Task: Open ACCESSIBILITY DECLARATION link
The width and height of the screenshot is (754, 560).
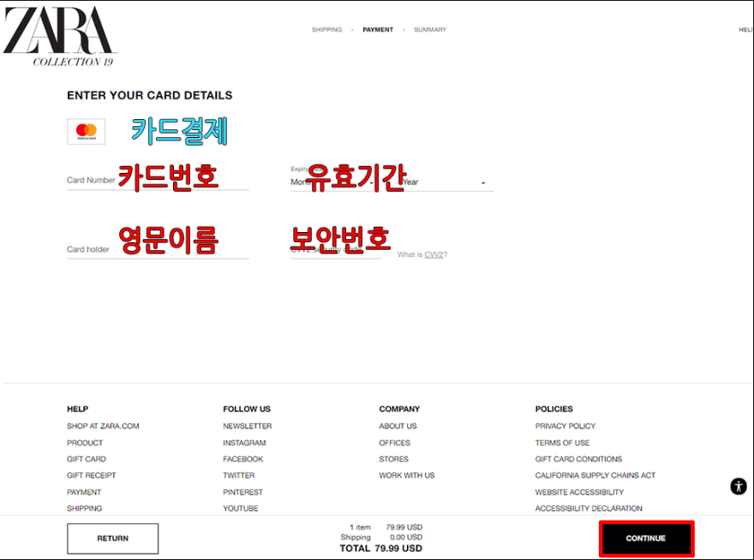Action: (x=589, y=509)
